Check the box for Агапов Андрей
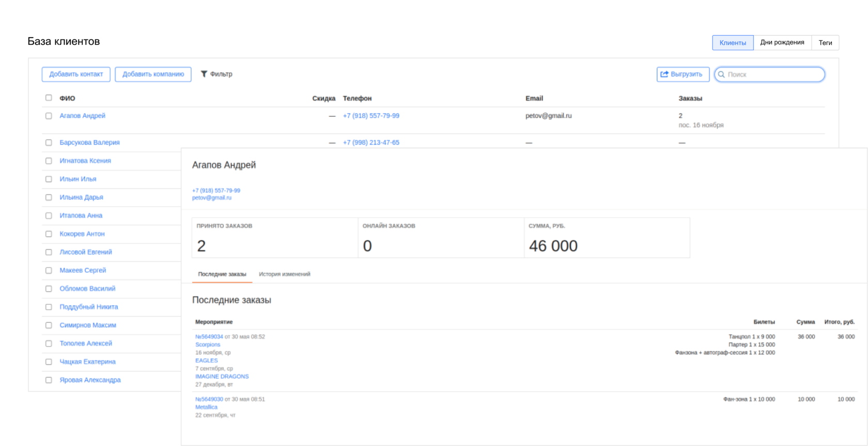Image resolution: width=868 pixels, height=446 pixels. pyautogui.click(x=49, y=116)
